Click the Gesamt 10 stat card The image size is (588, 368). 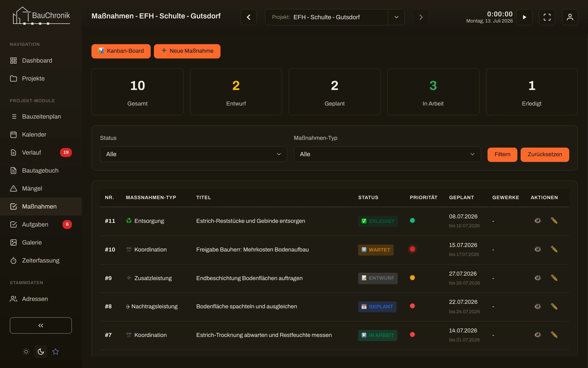click(x=137, y=92)
